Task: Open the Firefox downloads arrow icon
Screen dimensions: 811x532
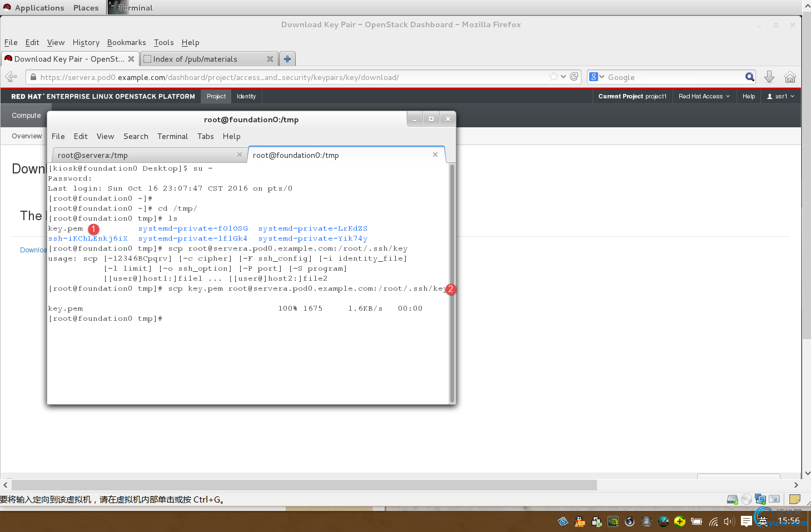Action: pyautogui.click(x=769, y=77)
